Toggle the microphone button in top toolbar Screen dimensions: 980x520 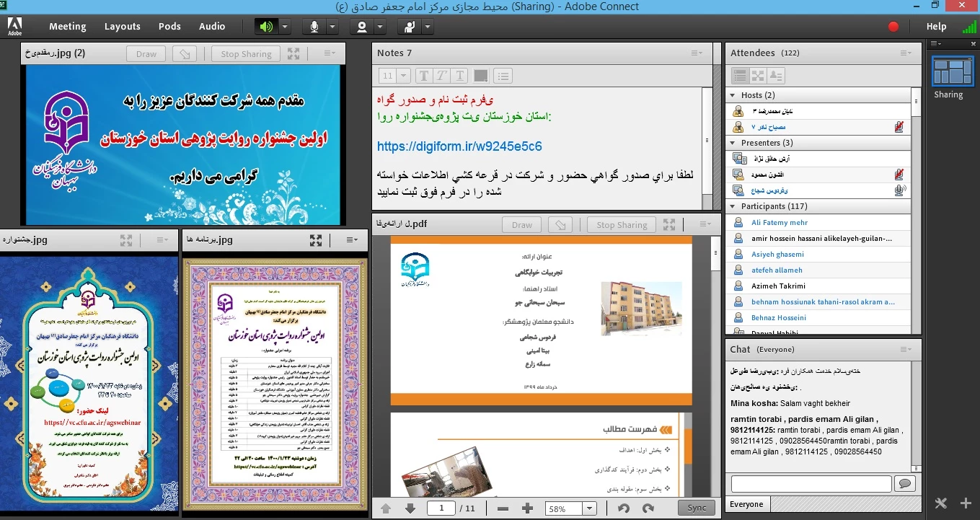[314, 27]
